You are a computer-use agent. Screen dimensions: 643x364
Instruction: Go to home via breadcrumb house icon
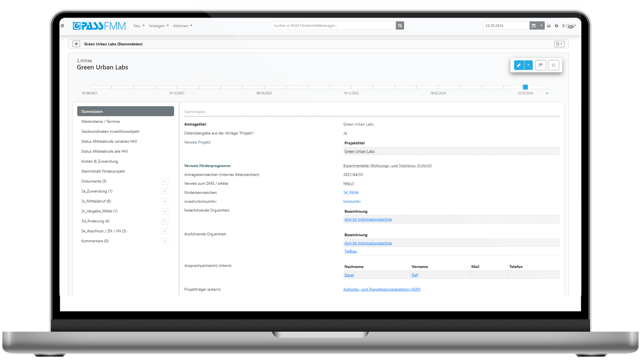[x=76, y=44]
